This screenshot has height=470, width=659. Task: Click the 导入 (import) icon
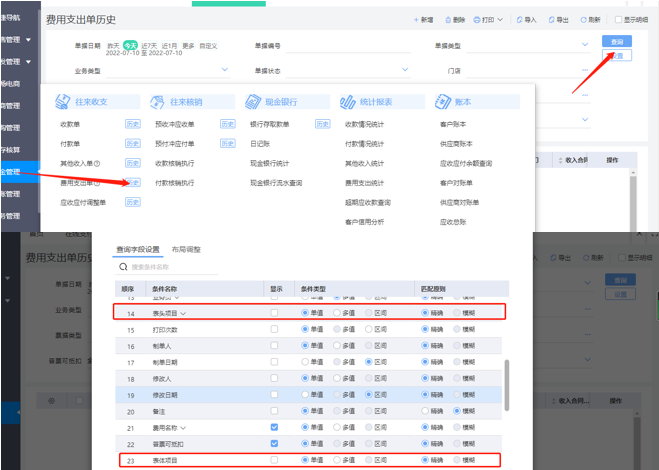click(518, 19)
